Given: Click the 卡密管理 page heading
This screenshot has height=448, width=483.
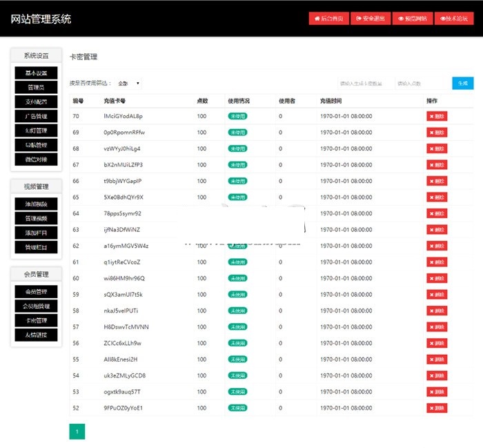Looking at the screenshot, I should click(83, 57).
